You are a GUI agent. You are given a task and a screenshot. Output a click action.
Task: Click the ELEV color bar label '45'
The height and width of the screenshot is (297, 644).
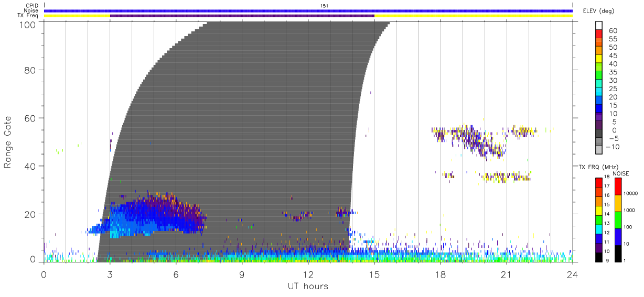(x=612, y=55)
